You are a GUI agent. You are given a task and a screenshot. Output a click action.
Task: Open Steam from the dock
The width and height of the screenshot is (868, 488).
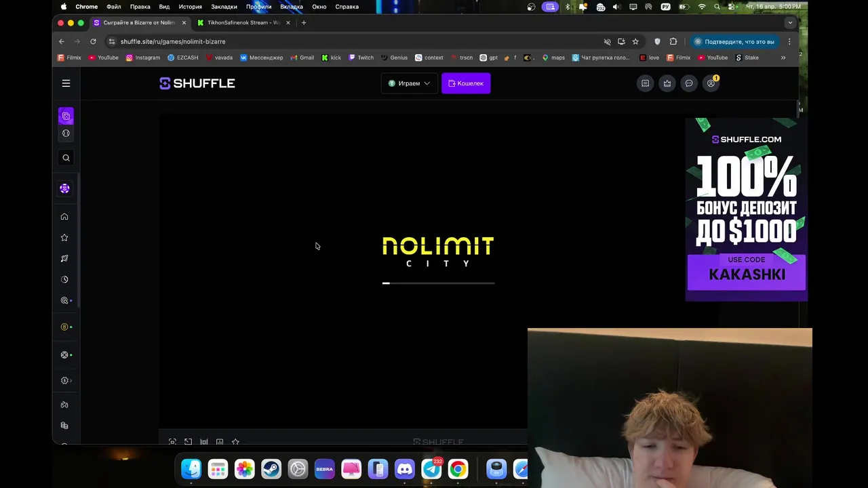[x=271, y=469]
